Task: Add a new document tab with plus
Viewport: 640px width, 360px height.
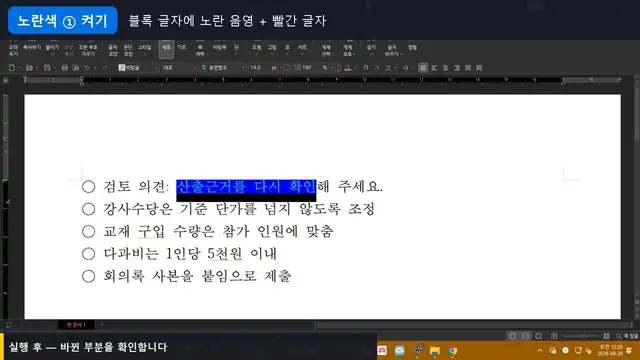Action: (102, 325)
